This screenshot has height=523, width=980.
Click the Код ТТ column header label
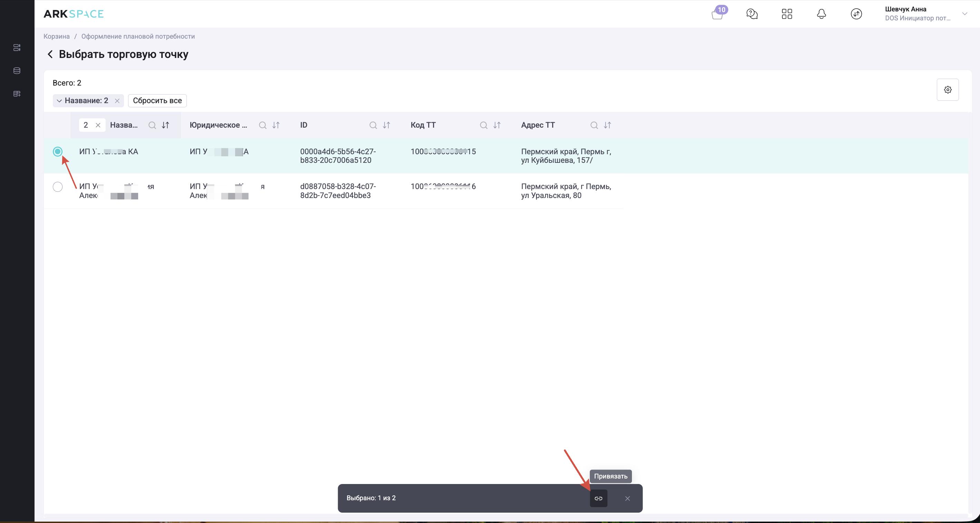423,125
